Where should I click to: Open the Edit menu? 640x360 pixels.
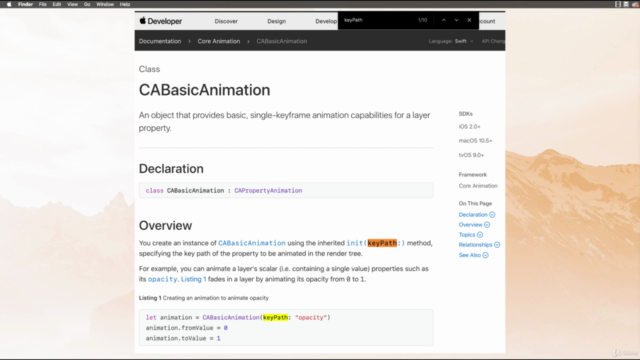tap(57, 4)
